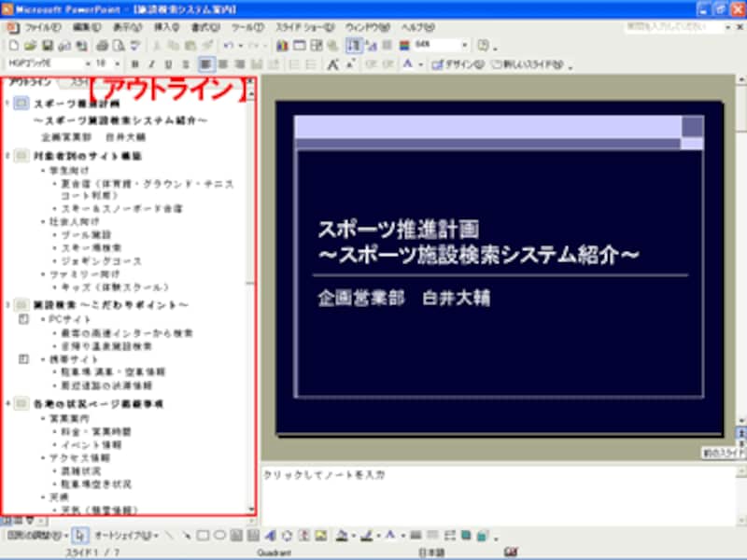
Task: Toggle Underline formatting
Action: pos(168,64)
